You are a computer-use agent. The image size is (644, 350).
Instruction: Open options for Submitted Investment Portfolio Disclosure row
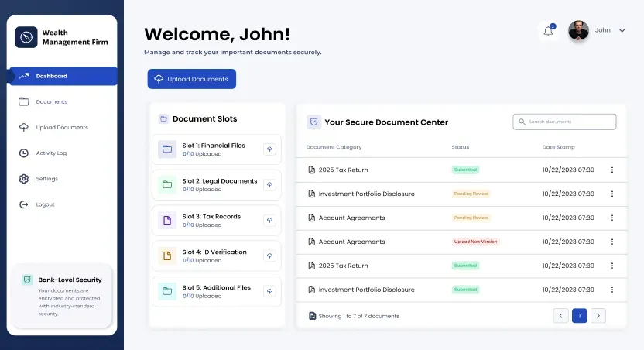[612, 290]
